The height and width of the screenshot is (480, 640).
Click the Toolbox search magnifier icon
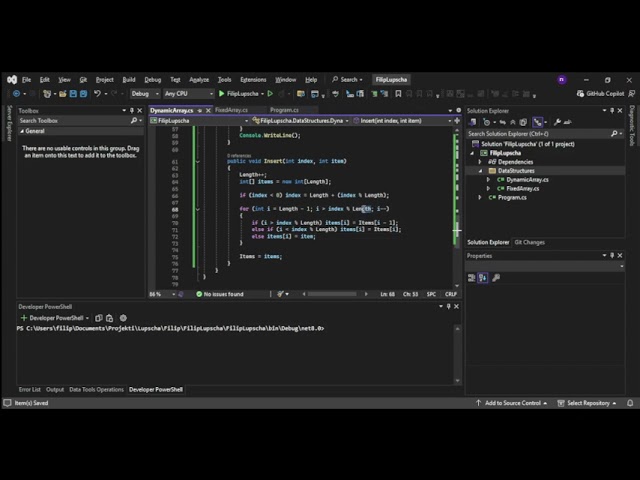[x=134, y=121]
